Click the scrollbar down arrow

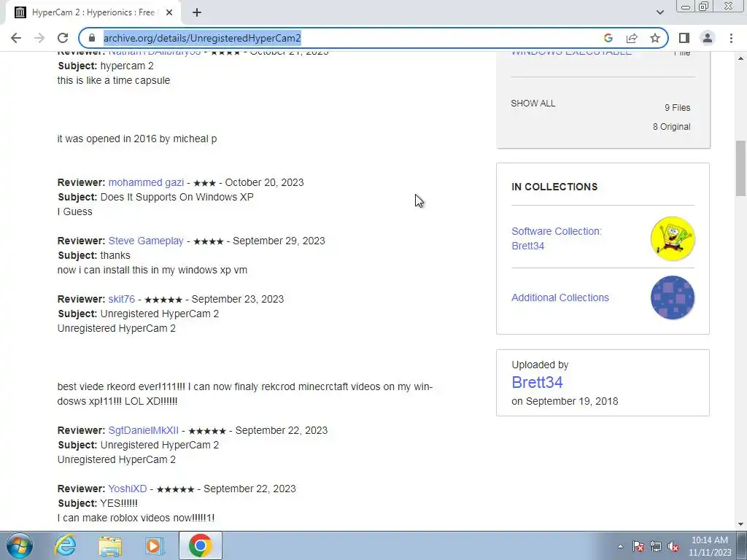(x=740, y=525)
